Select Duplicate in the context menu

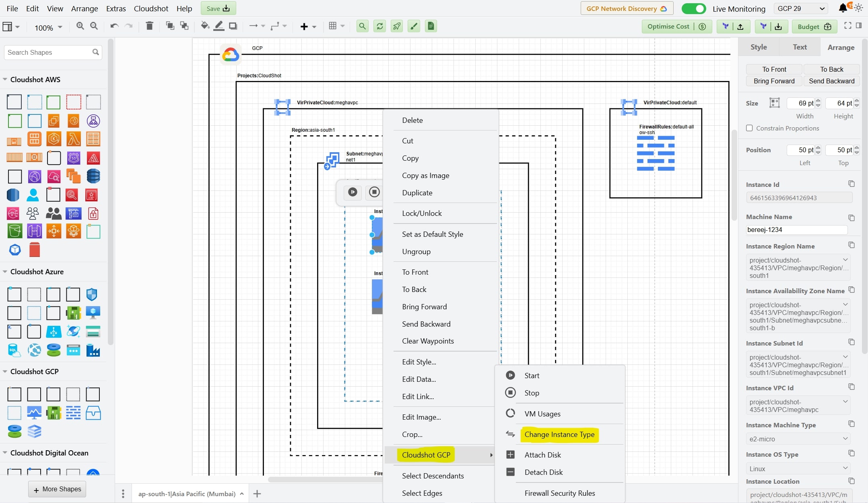417,193
